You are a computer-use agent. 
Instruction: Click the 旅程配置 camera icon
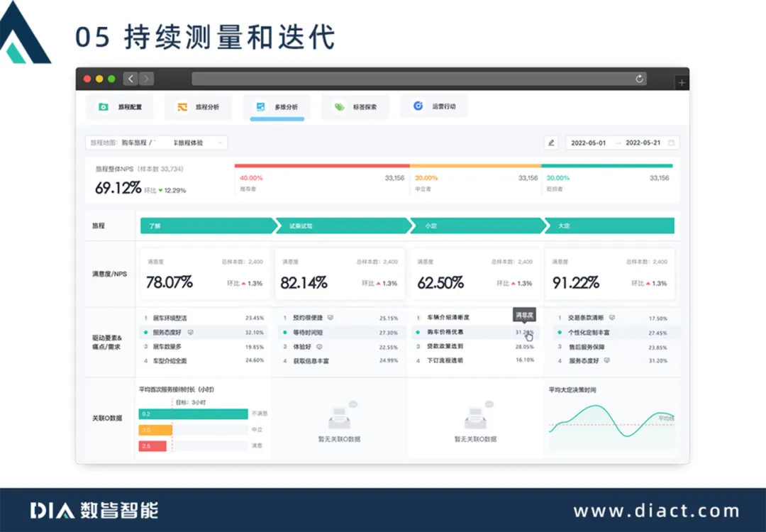(x=104, y=107)
